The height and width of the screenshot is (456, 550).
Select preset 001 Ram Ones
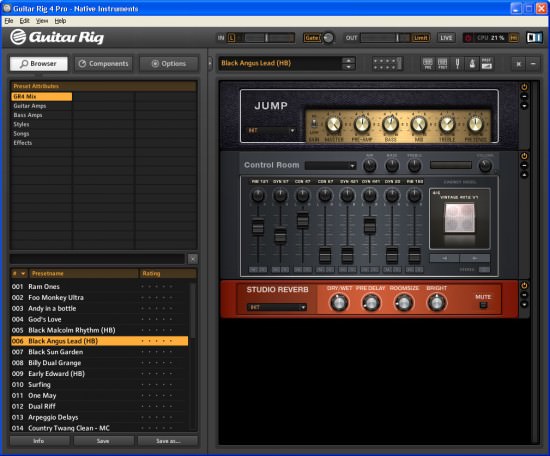[100, 287]
